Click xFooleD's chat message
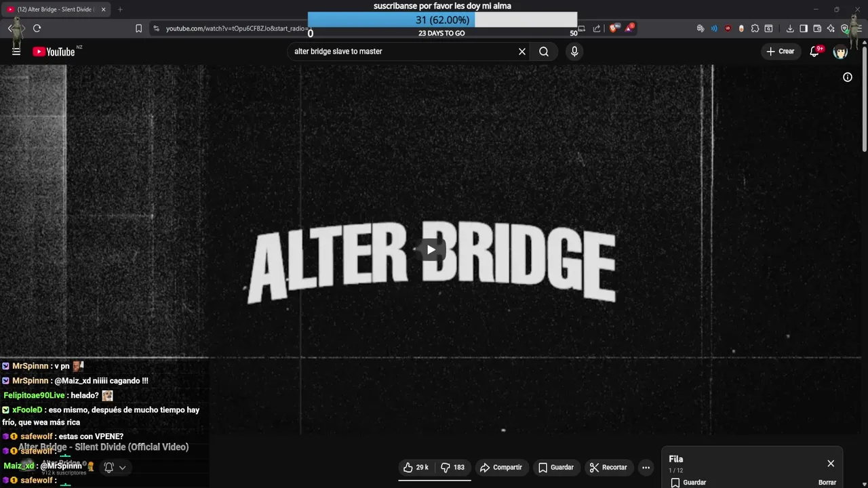868x488 pixels. (x=102, y=416)
